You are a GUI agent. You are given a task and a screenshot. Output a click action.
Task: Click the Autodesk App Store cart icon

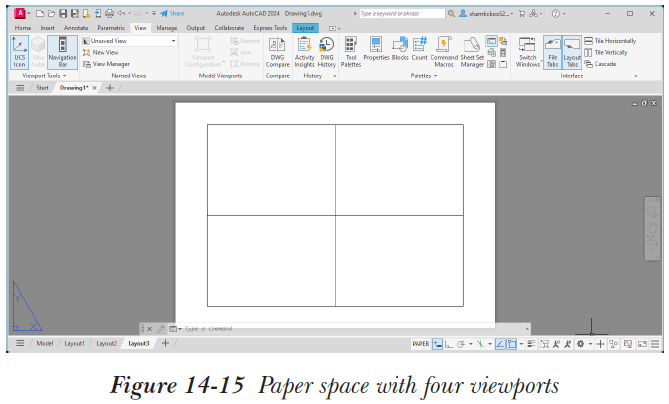pyautogui.click(x=521, y=14)
